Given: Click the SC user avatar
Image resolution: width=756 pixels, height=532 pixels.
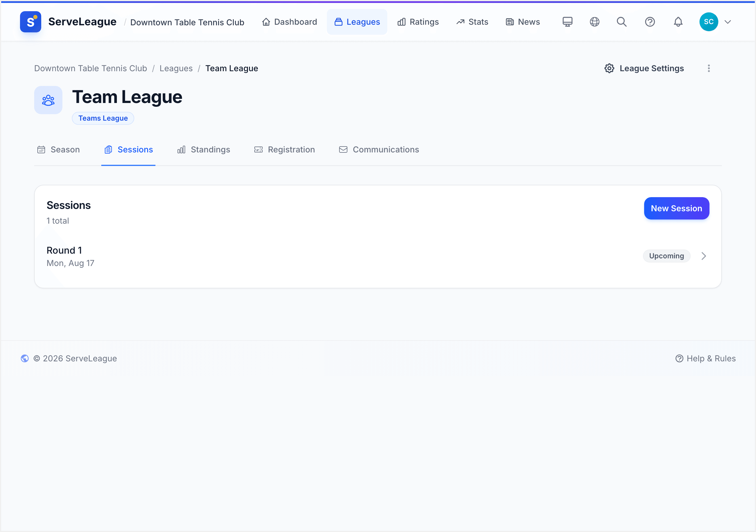Looking at the screenshot, I should 709,22.
